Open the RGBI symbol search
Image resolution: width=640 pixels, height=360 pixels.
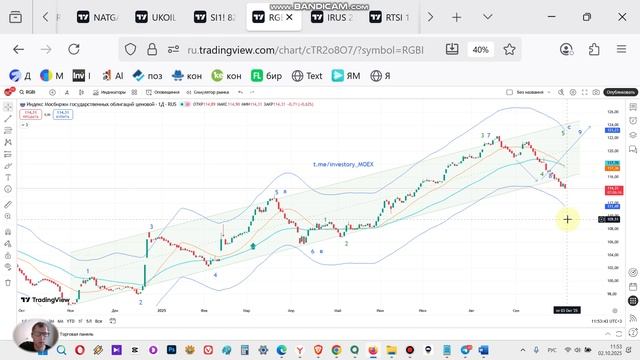click(27, 92)
